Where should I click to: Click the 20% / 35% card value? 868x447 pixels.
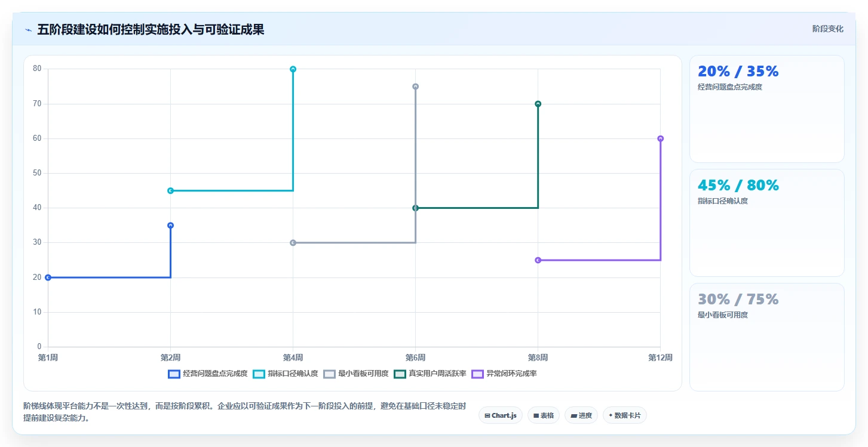pyautogui.click(x=738, y=72)
